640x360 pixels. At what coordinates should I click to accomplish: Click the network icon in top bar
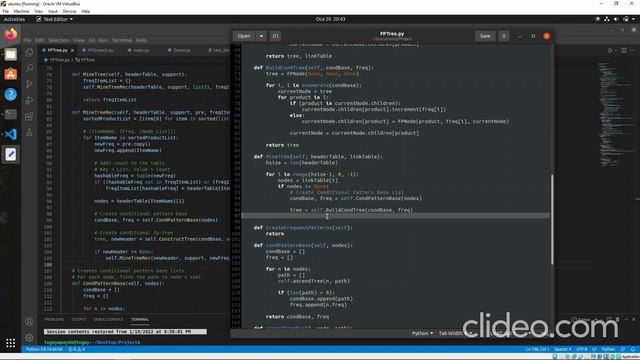pyautogui.click(x=607, y=19)
